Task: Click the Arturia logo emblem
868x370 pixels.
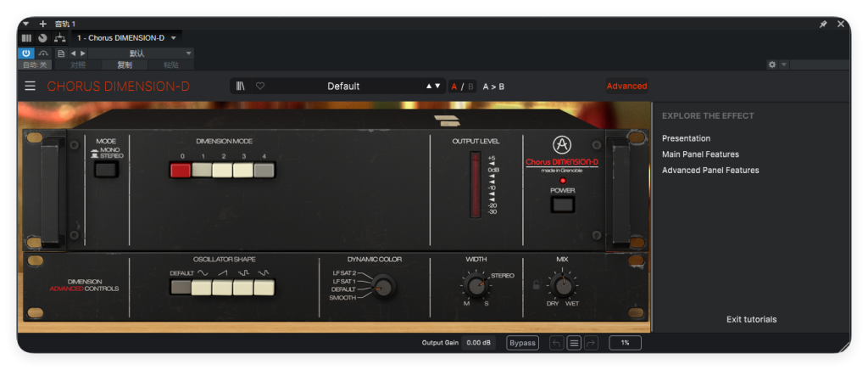Action: (x=562, y=145)
